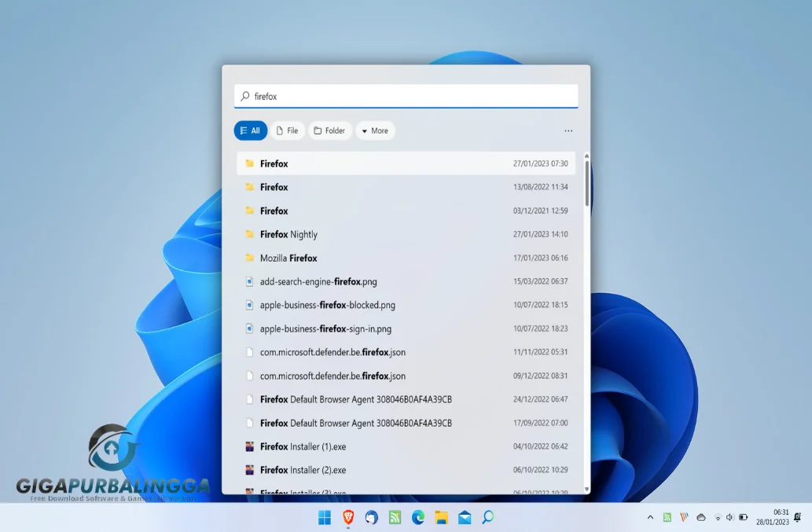Select apple-business-firefox-sign-in.png result
The width and height of the screenshot is (812, 532).
[406, 328]
